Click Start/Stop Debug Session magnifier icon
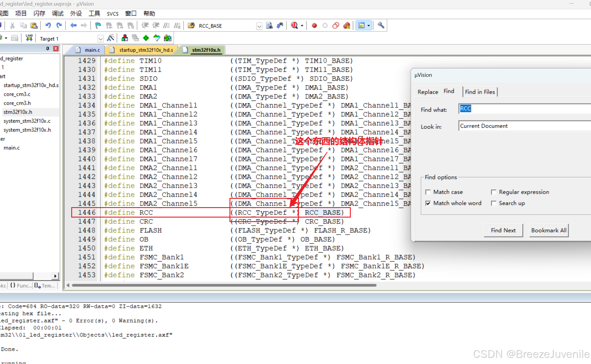Image resolution: width=591 pixels, height=364 pixels. 294,26
